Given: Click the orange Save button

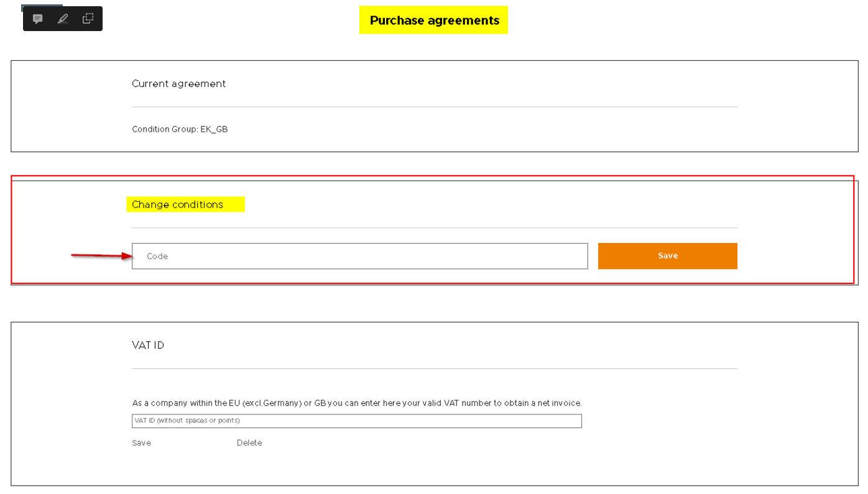Looking at the screenshot, I should (667, 256).
